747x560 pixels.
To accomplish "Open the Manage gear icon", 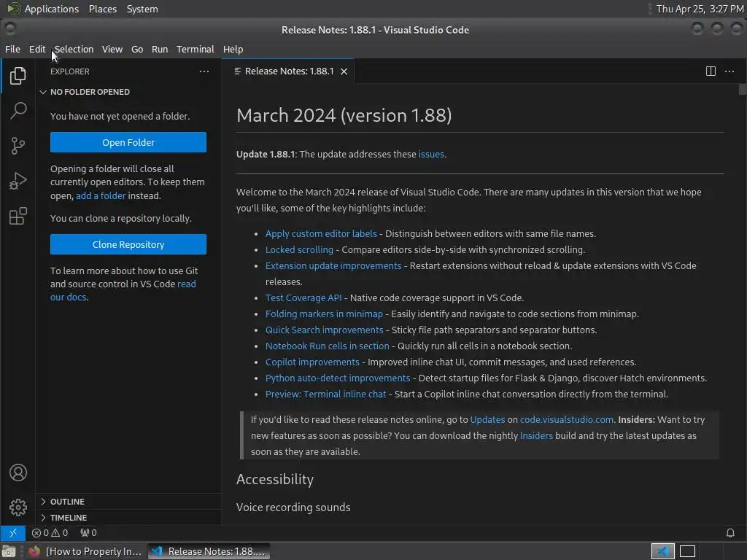I will click(18, 507).
